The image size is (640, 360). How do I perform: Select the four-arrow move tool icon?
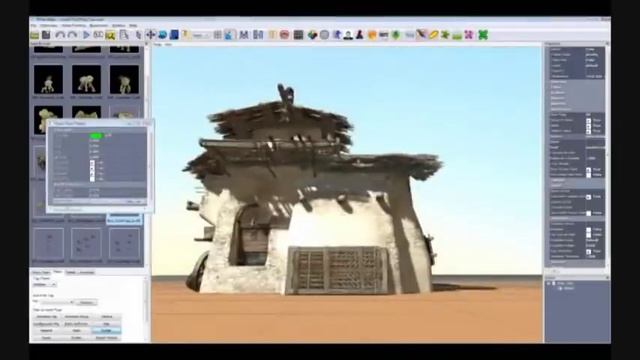(151, 35)
